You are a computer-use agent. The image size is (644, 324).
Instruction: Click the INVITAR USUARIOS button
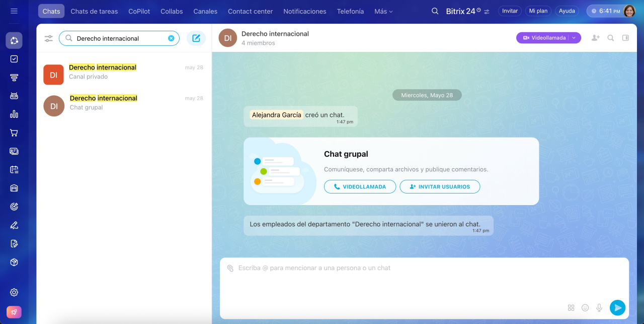tap(440, 186)
